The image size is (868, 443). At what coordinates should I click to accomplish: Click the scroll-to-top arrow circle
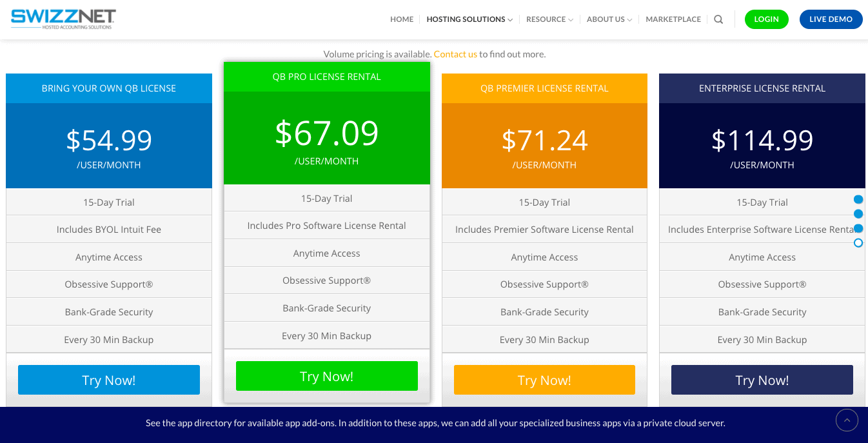[847, 420]
